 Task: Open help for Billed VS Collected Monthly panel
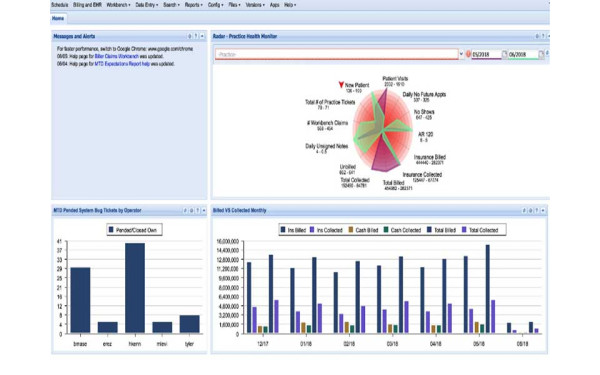point(536,210)
